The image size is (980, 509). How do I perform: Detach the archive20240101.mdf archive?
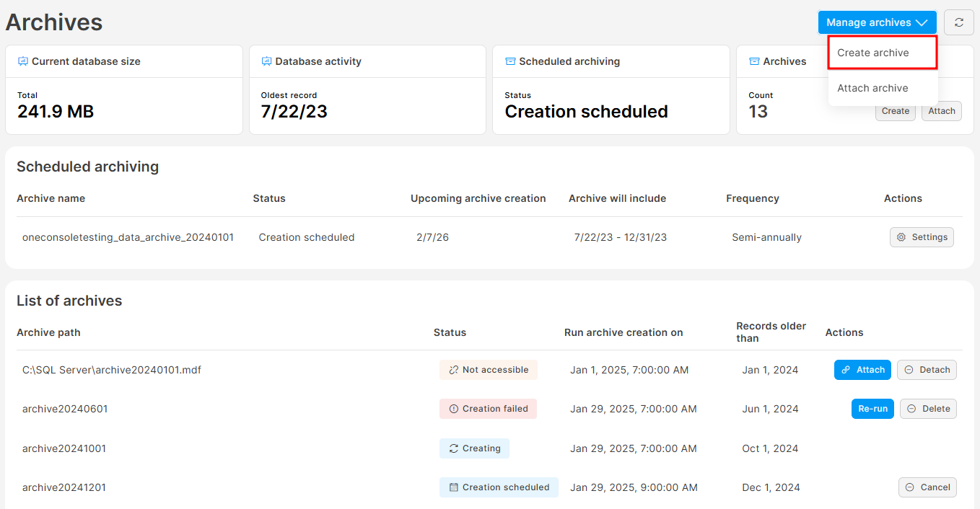pyautogui.click(x=927, y=370)
